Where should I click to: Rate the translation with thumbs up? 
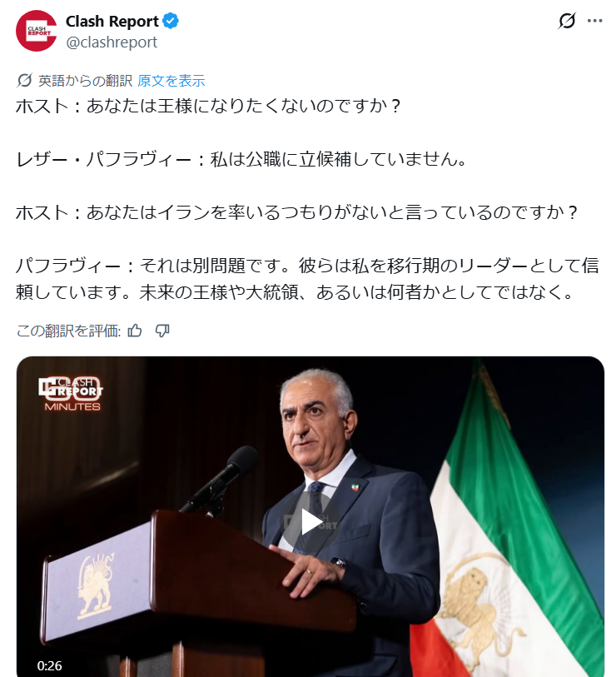click(135, 331)
